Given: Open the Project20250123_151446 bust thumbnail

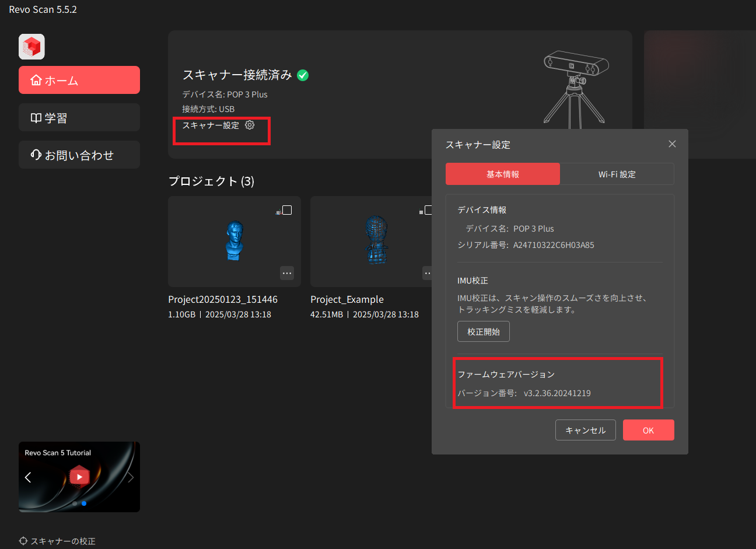Looking at the screenshot, I should [235, 241].
